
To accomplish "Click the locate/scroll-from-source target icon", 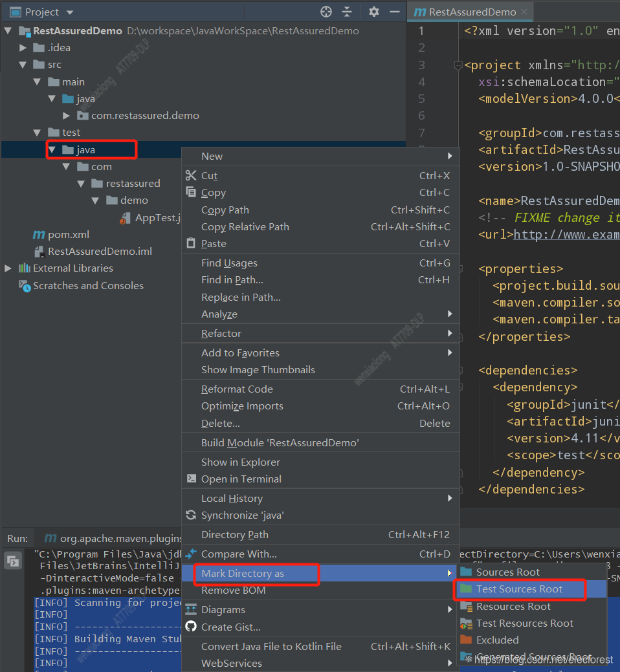I will tap(326, 12).
